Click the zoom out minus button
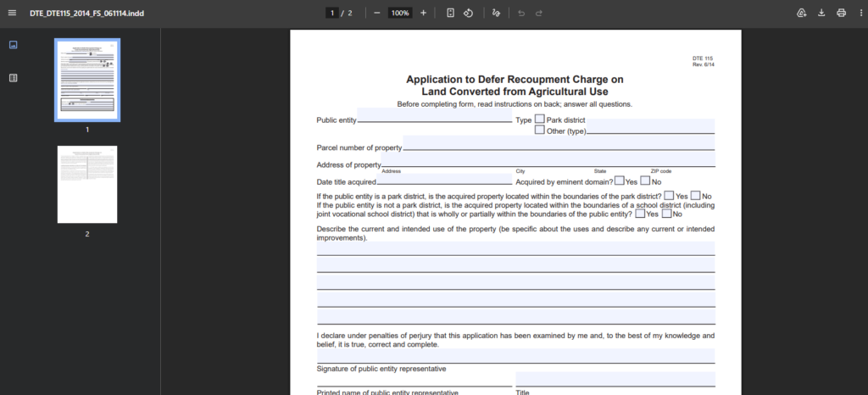Screen dimensions: 868x395 click(376, 13)
